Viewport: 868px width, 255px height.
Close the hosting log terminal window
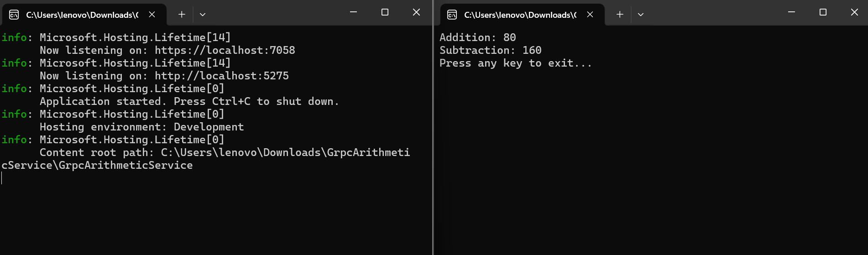[416, 12]
